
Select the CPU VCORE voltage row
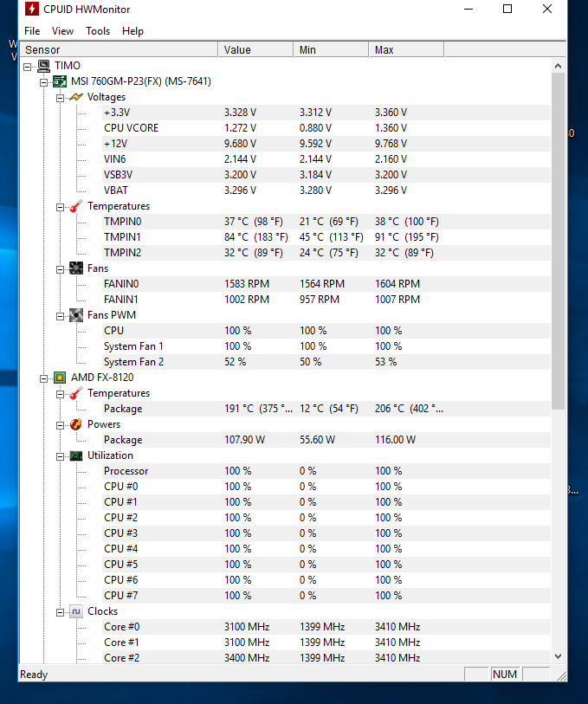[326, 128]
